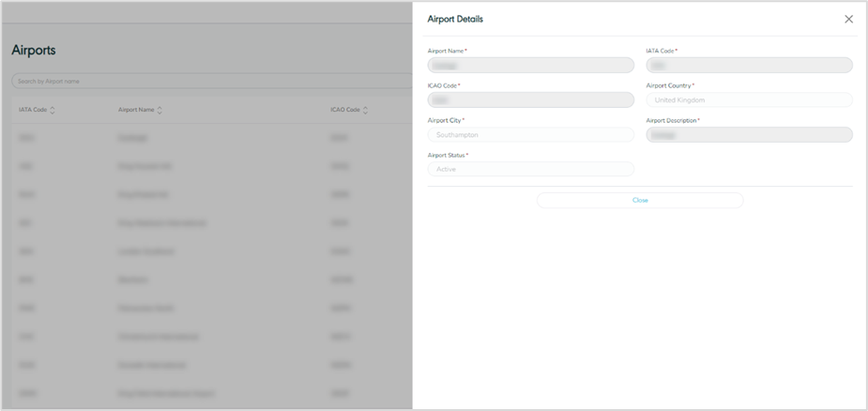
Task: Click into the Airport Description field
Action: tap(749, 135)
